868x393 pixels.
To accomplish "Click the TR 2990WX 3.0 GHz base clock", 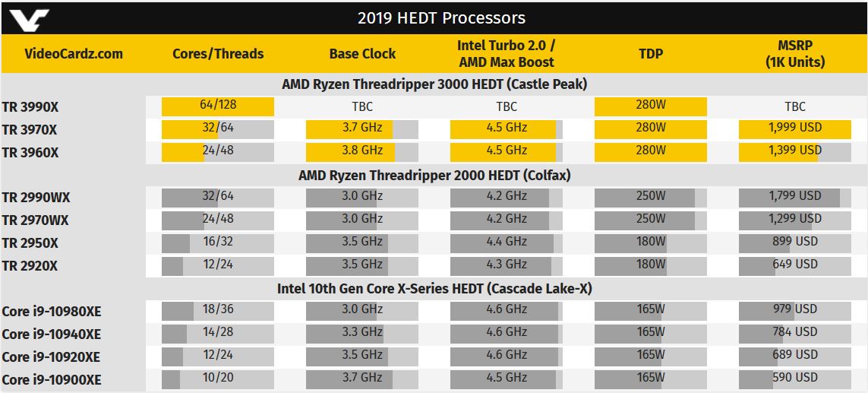I will [x=362, y=198].
